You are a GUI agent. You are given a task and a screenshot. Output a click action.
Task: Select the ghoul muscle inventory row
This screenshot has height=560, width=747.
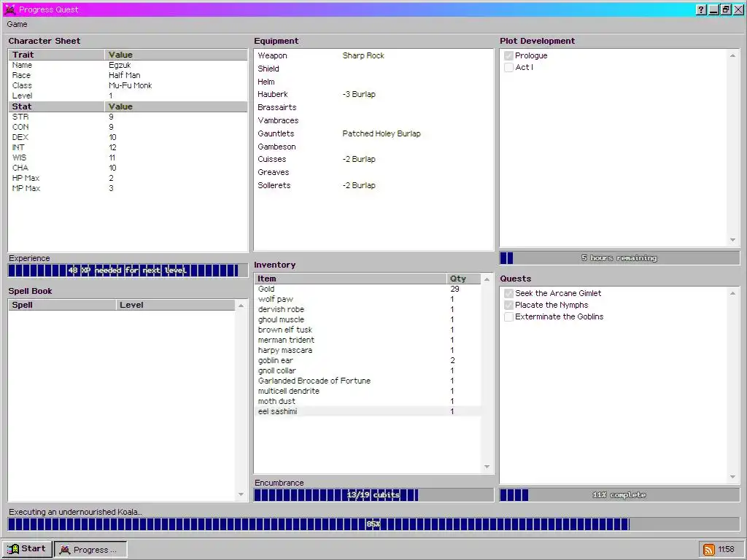pos(368,319)
